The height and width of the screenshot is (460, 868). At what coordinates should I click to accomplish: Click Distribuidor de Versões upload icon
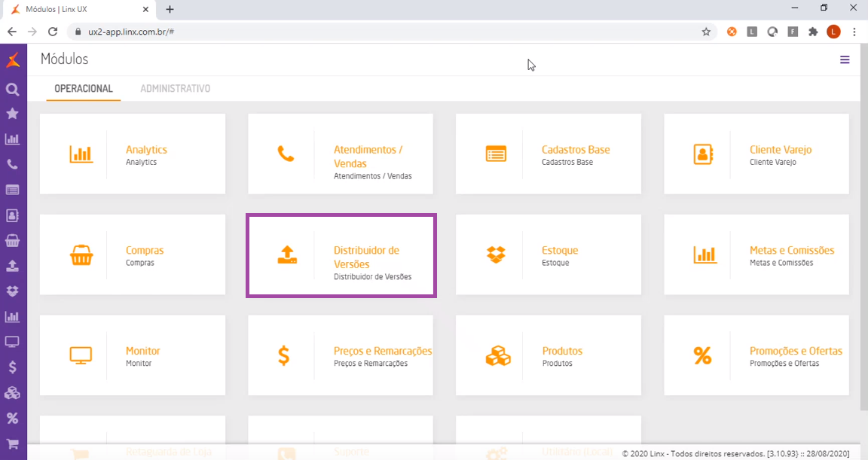click(287, 255)
